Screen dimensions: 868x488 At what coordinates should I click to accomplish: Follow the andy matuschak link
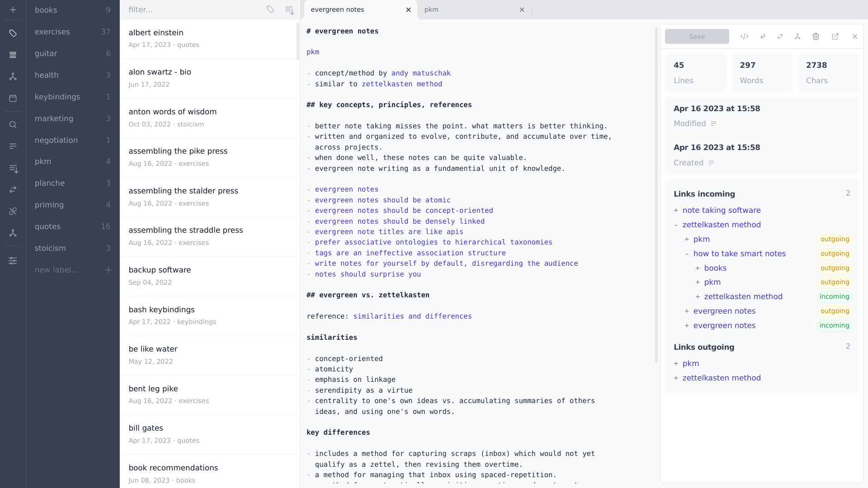tap(420, 73)
